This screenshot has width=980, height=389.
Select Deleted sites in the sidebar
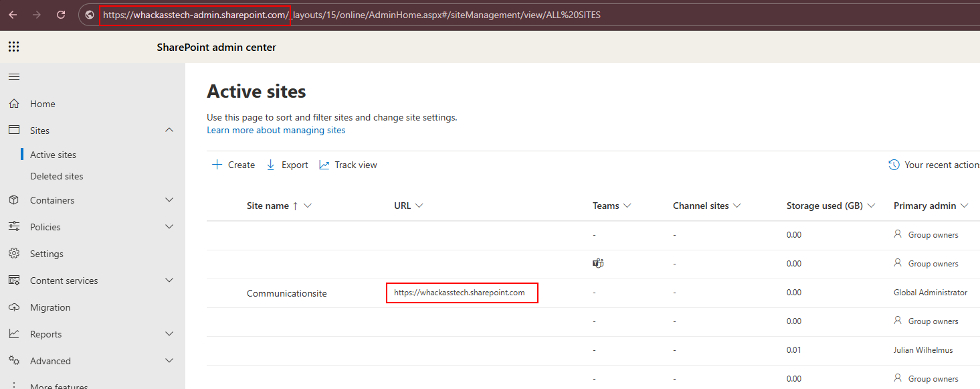coord(57,176)
